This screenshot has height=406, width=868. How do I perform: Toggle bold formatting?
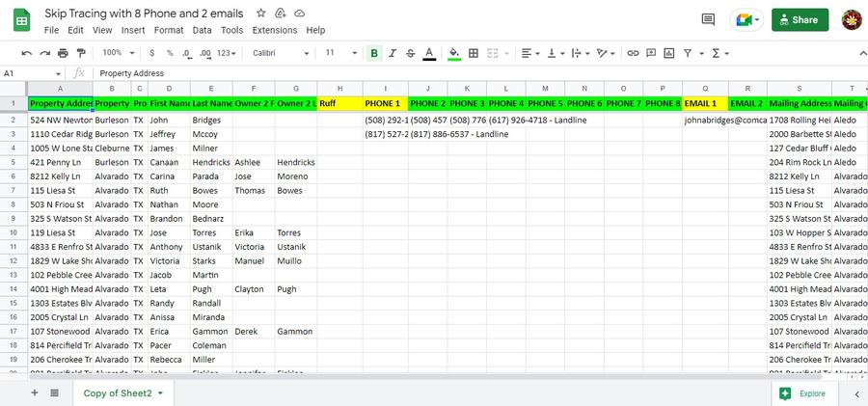click(x=374, y=53)
